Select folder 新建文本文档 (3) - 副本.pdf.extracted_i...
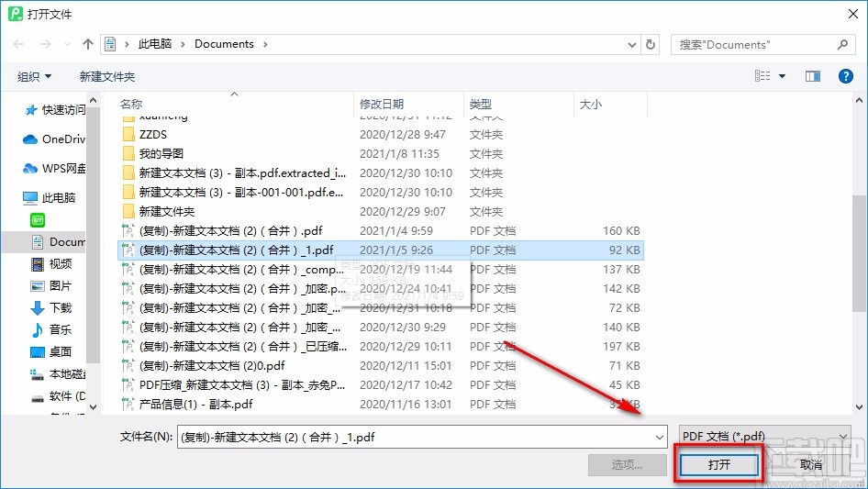Image resolution: width=868 pixels, height=489 pixels. tap(381, 173)
